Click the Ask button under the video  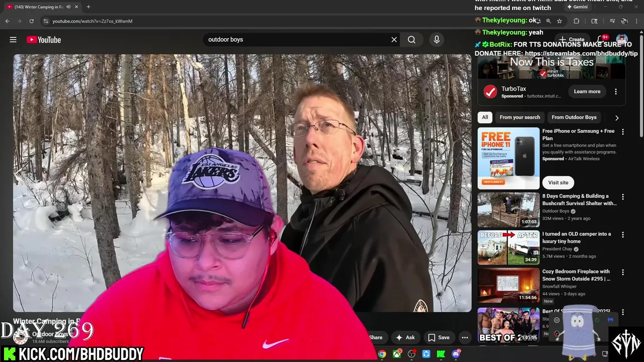(405, 338)
